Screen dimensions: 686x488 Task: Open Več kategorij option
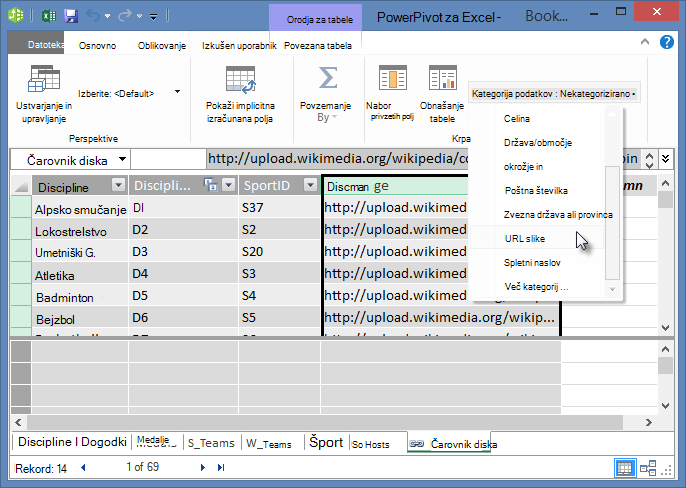[538, 287]
